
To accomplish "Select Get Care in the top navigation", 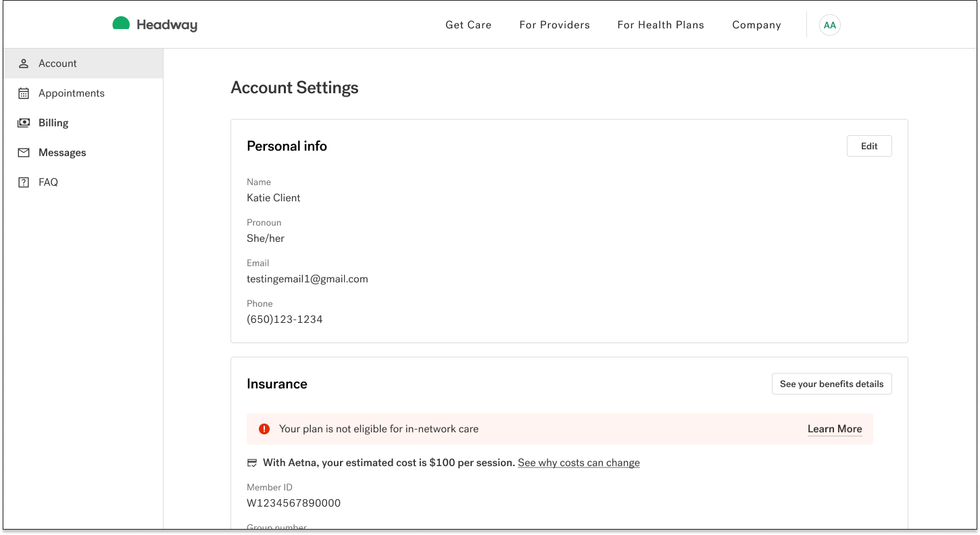I will tap(468, 24).
